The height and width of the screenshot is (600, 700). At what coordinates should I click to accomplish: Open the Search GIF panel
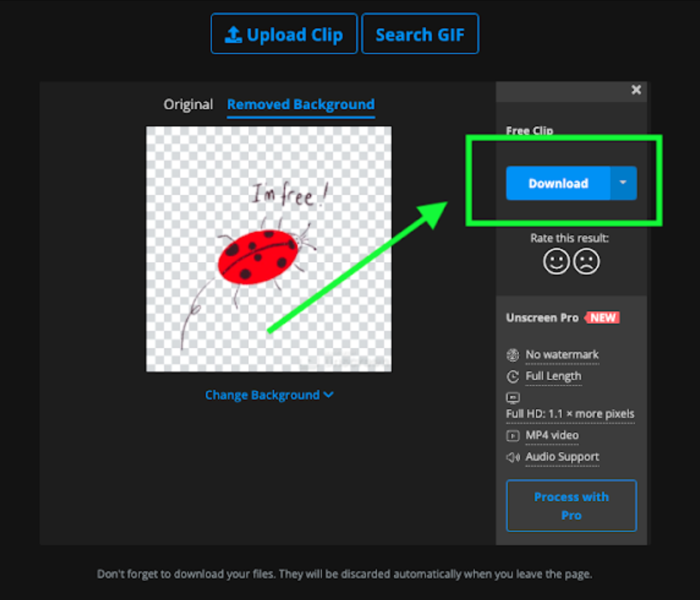click(420, 33)
